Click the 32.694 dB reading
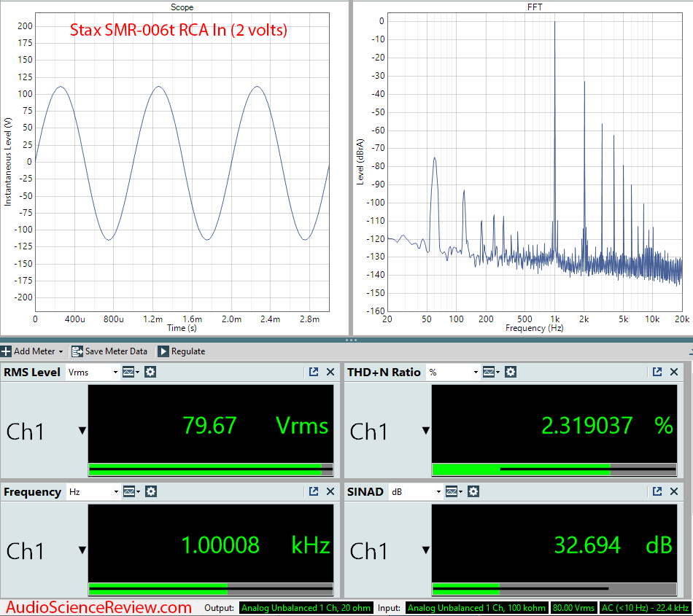693x616 pixels. [613, 545]
